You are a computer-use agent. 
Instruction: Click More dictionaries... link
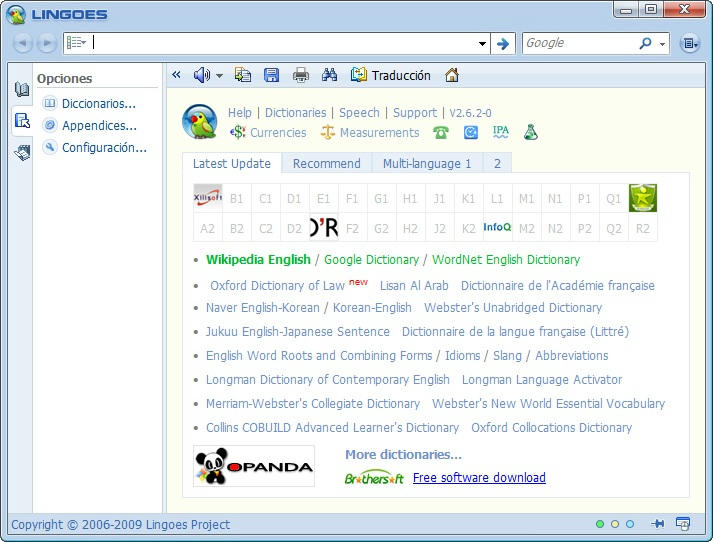pyautogui.click(x=403, y=454)
